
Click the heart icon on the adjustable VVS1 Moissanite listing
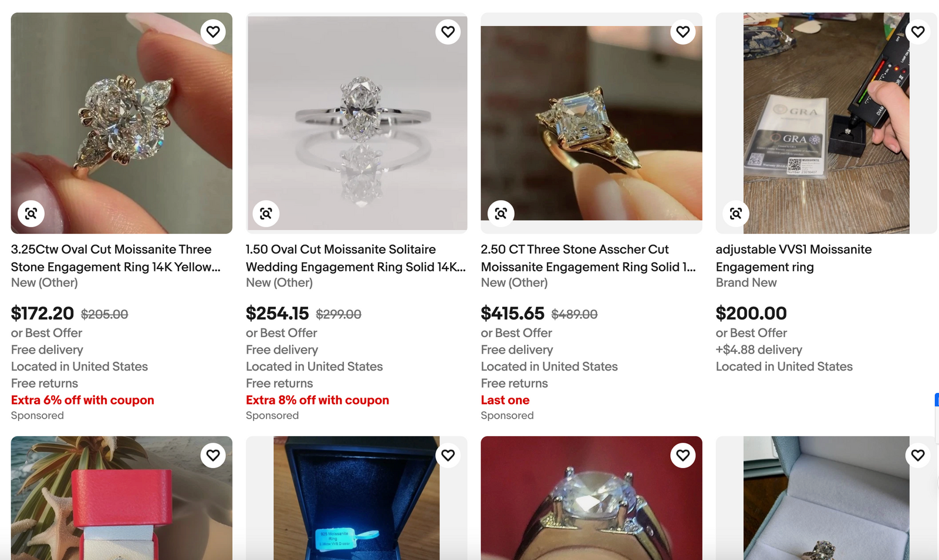918,32
